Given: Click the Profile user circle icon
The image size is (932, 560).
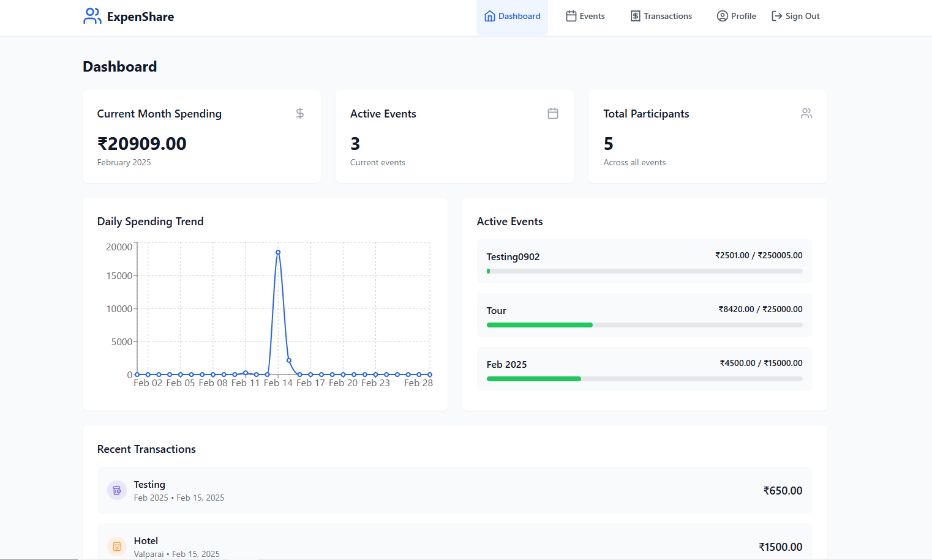Looking at the screenshot, I should pyautogui.click(x=723, y=16).
